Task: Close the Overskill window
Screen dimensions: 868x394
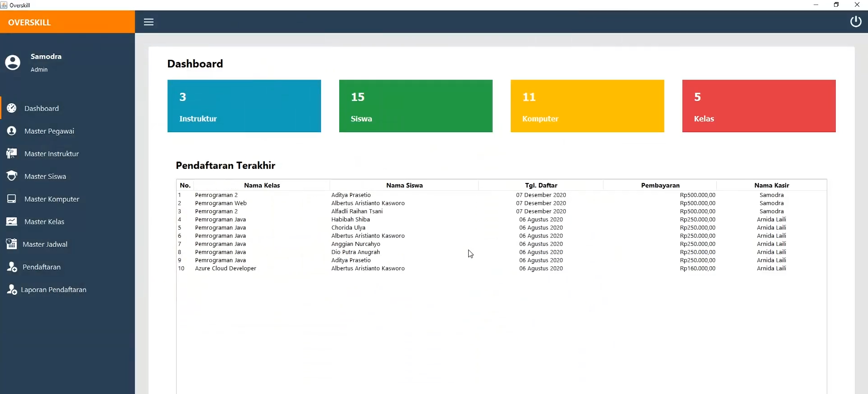Action: tap(857, 5)
